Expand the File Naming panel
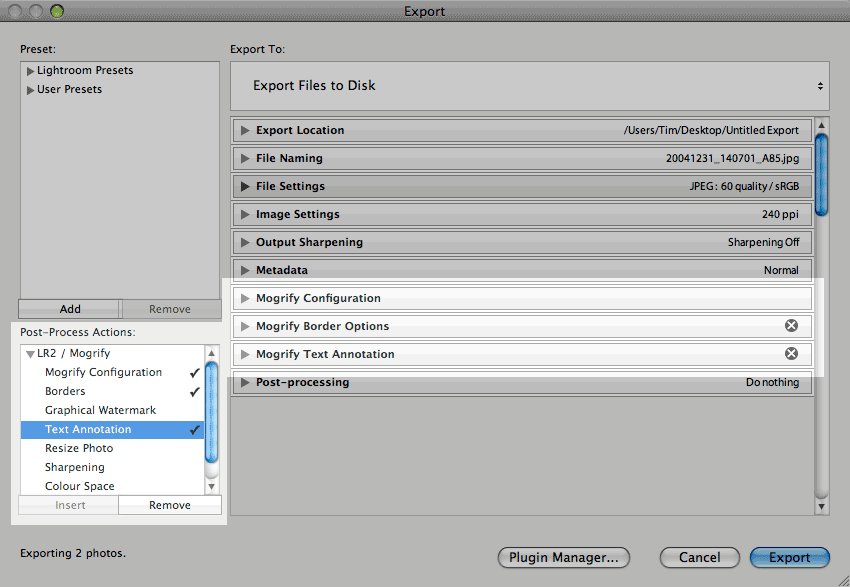This screenshot has width=850, height=587. pos(245,158)
